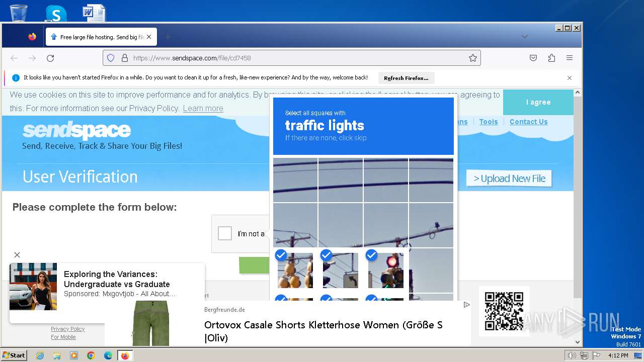
Task: Click the page scrollbar down arrow
Action: [x=578, y=342]
